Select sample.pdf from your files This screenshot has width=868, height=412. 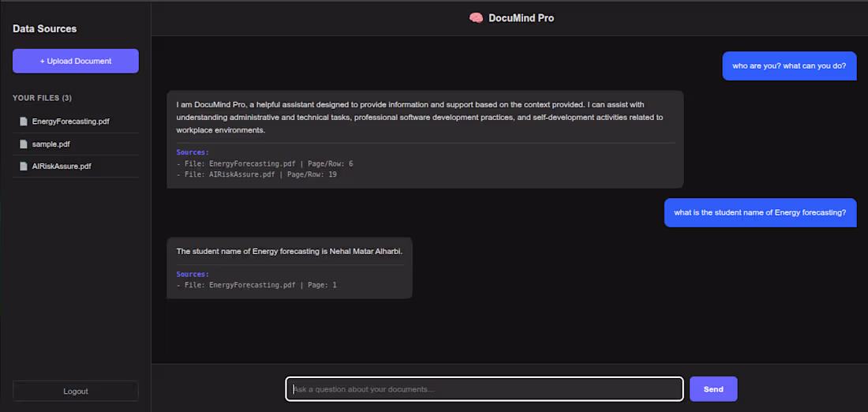[75, 144]
